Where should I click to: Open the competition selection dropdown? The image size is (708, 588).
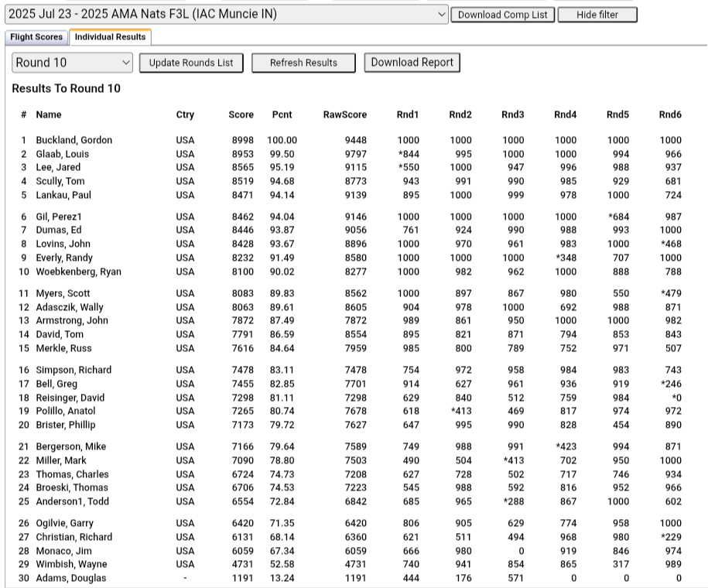point(224,13)
